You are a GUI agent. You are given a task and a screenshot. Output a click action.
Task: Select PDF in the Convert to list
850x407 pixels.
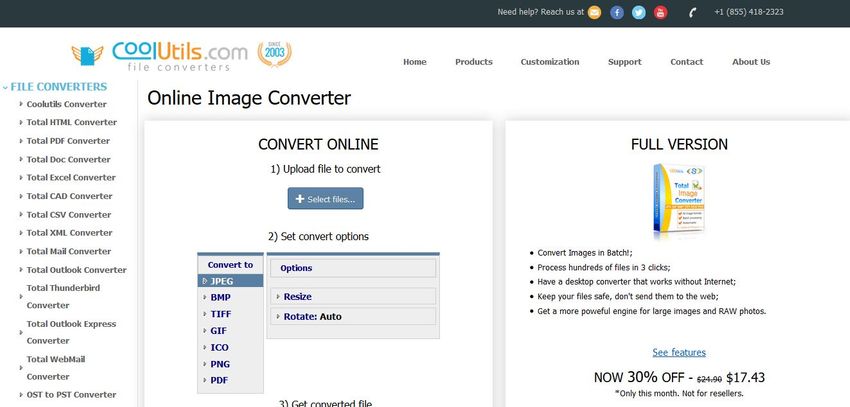click(219, 380)
